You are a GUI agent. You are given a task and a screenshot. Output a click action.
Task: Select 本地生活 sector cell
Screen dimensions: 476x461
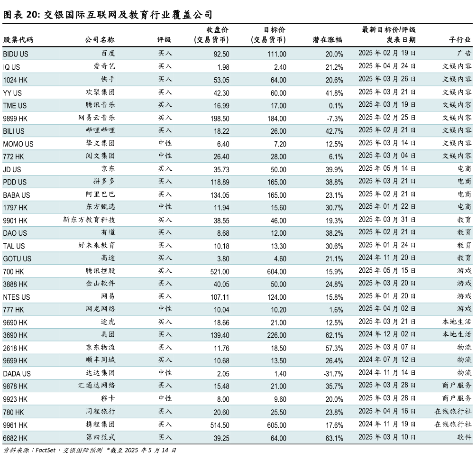coord(457,334)
